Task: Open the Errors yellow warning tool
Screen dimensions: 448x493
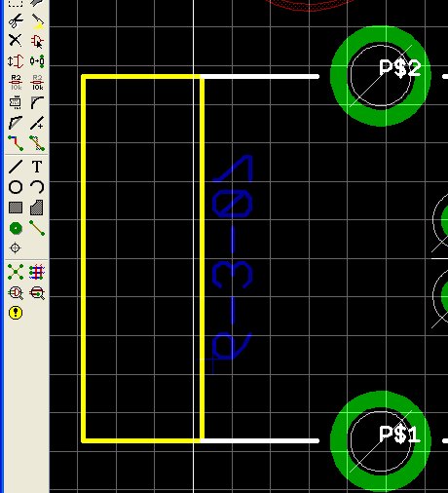Action: 16,313
